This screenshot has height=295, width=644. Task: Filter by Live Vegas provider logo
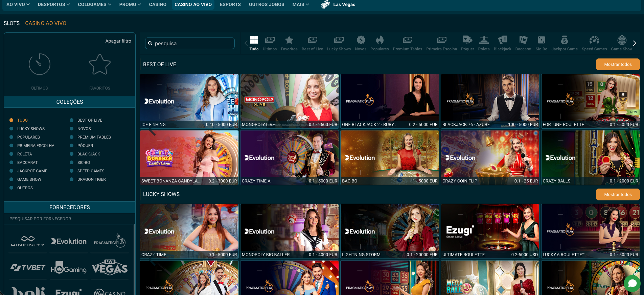click(110, 267)
